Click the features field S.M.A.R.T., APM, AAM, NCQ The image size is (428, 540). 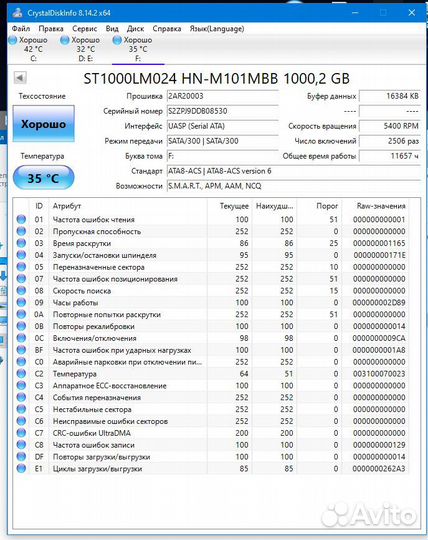coord(293,186)
